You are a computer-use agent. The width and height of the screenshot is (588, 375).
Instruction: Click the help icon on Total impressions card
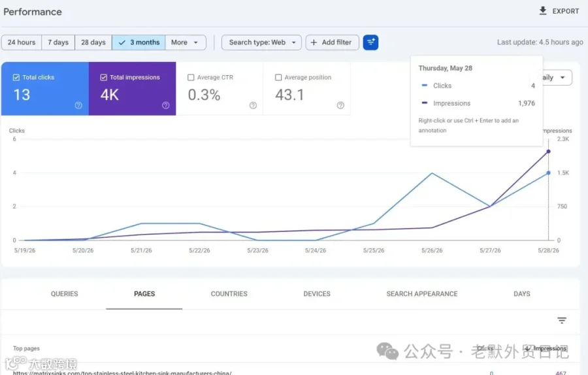[166, 105]
